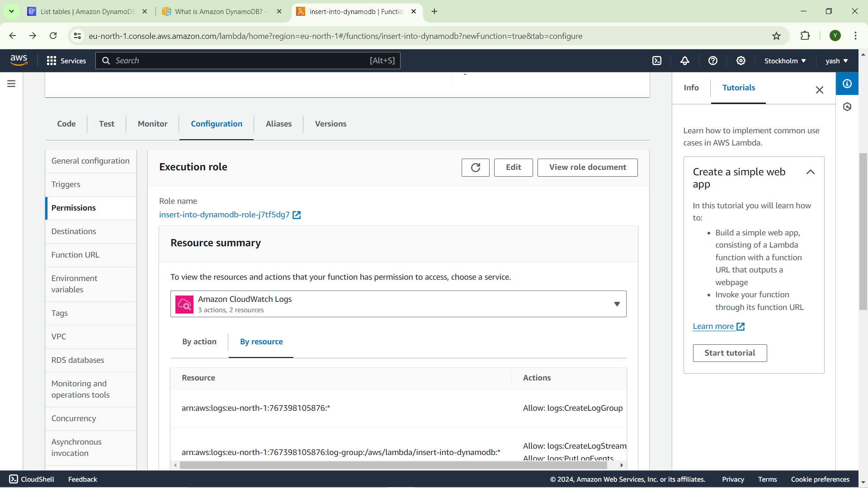Viewport: 868px width, 488px height.
Task: Refresh the Execution role with reload icon
Action: 476,167
